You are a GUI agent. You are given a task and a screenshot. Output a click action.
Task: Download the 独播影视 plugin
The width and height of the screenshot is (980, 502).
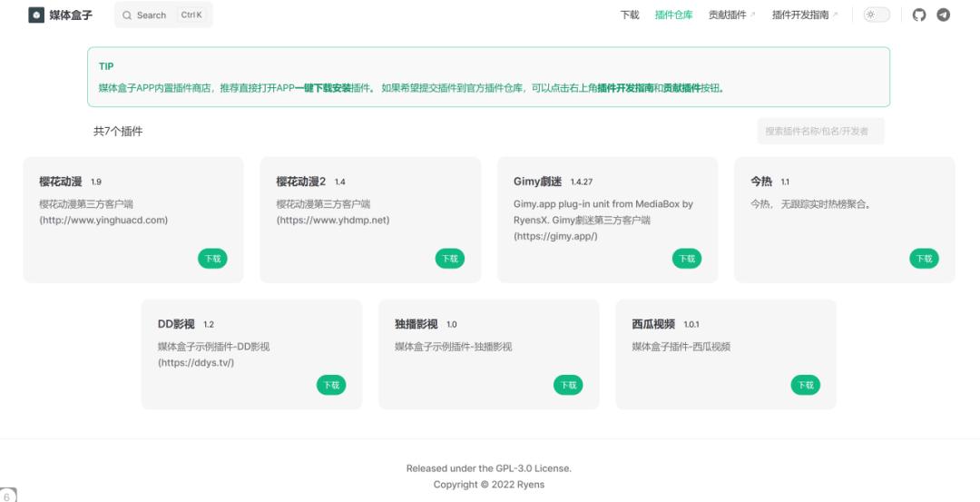568,385
